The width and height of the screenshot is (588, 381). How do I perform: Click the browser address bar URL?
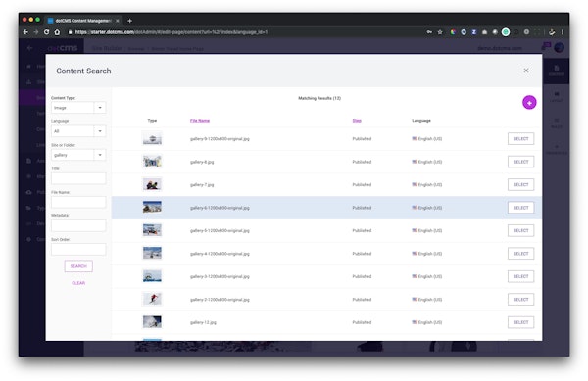171,32
